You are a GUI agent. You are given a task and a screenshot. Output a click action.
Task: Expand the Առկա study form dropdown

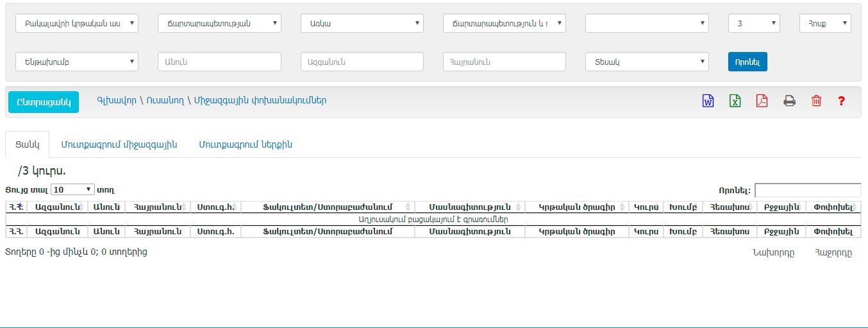(x=362, y=24)
